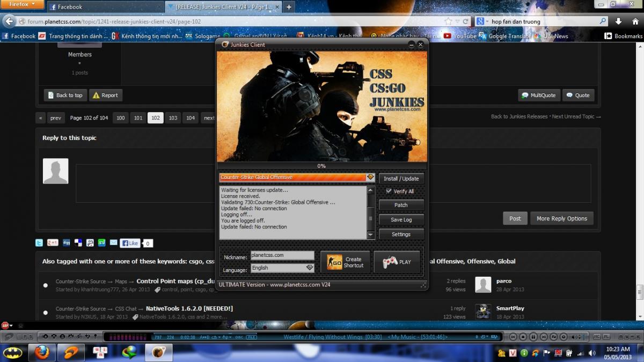
Task: Open the Adblock Plus icon in add-on bar
Action: [x=5, y=326]
